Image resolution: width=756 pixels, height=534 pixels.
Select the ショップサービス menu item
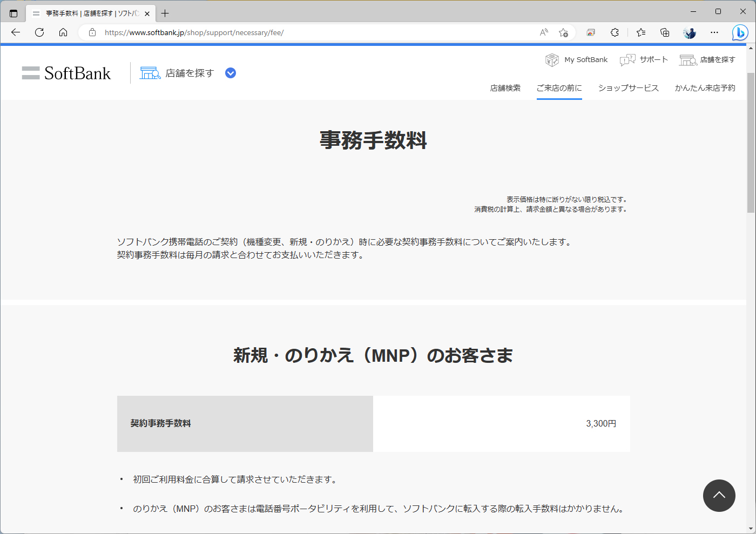click(x=629, y=88)
